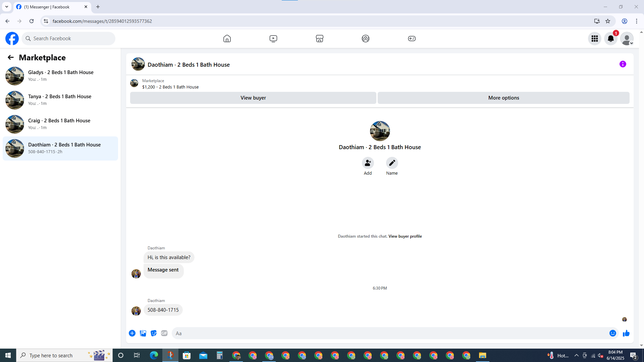Open the Windows notification center
644x362 pixels.
(633, 355)
